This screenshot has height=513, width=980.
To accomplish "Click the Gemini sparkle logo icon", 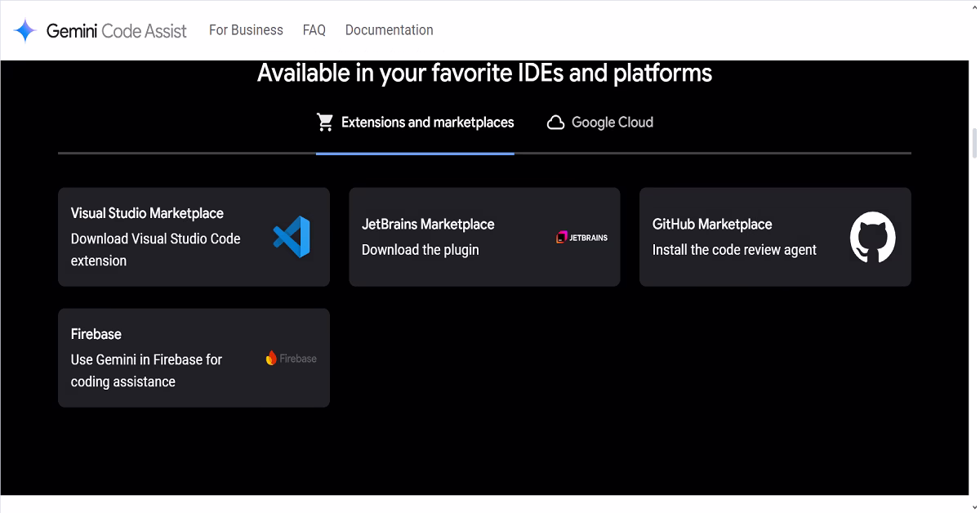I will [x=24, y=31].
